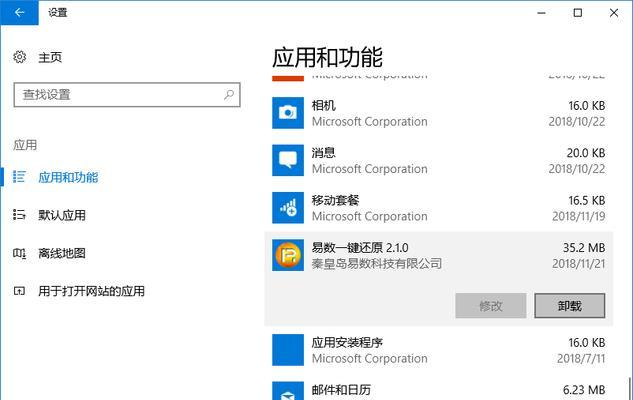Click the 邮件和日历 mail icon
Viewport: 633px width, 400px height.
[288, 391]
